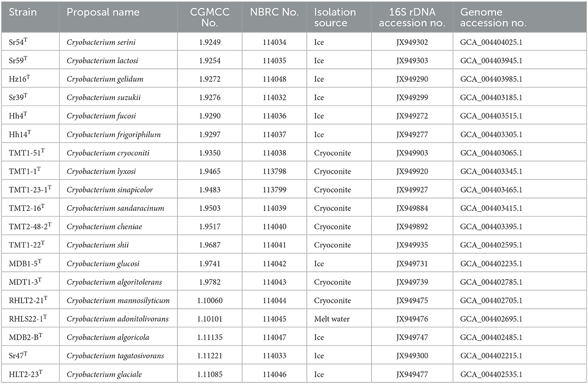The width and height of the screenshot is (588, 384).
Task: Click the NBRC No. column header
Action: point(274,12)
